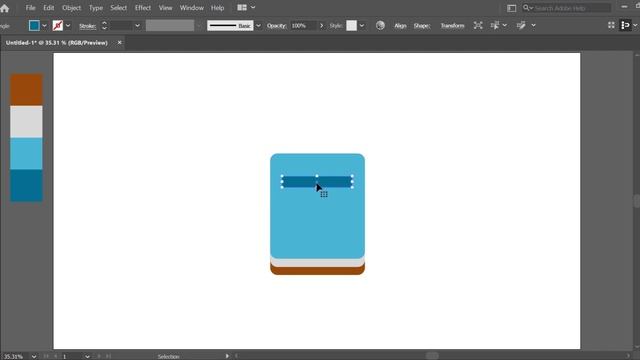The height and width of the screenshot is (360, 640).
Task: Click the workspace switcher icon beside search
Action: (511, 8)
